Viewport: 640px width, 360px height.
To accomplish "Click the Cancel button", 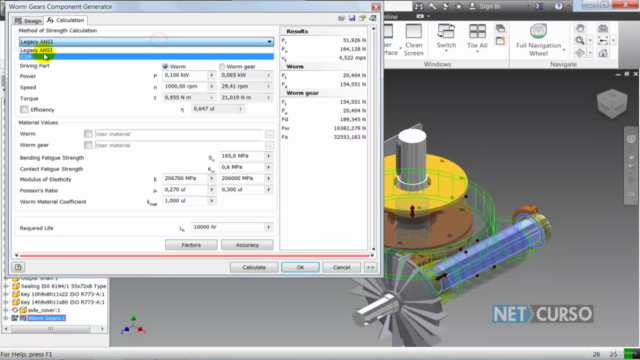I will click(341, 267).
